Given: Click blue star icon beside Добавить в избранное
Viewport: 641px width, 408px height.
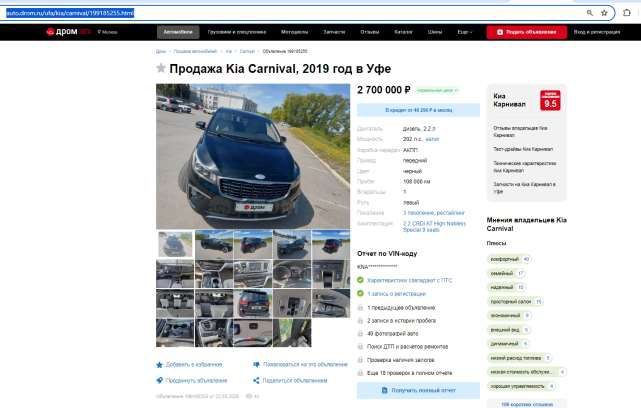Looking at the screenshot, I should click(159, 364).
